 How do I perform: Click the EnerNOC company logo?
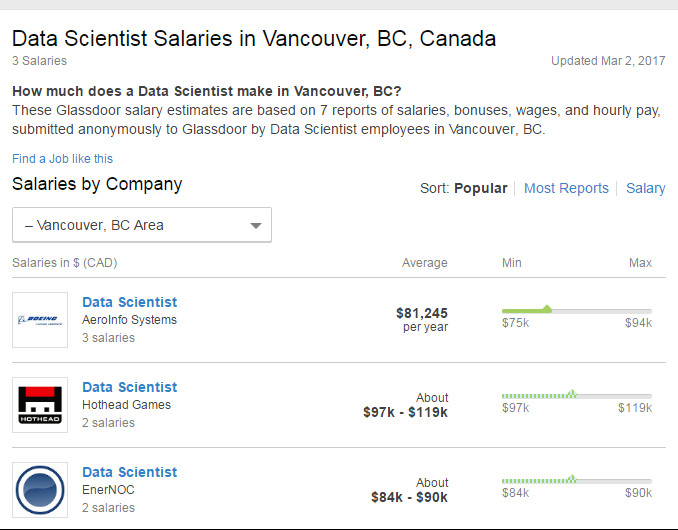(40, 490)
